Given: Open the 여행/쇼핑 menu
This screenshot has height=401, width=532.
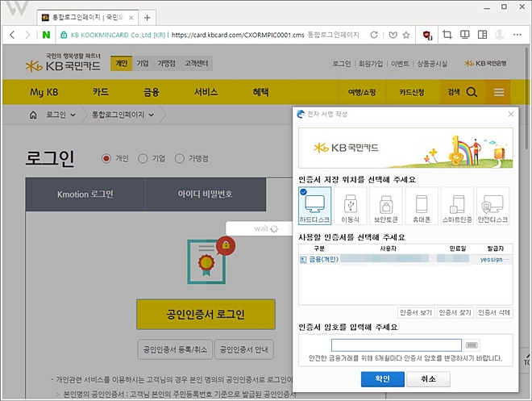Looking at the screenshot, I should [x=362, y=92].
